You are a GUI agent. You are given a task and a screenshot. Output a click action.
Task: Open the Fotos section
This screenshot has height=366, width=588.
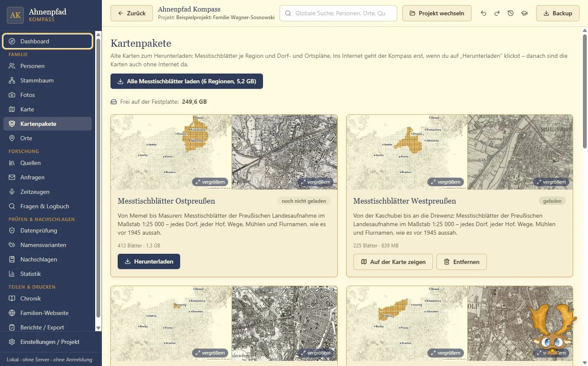(48, 95)
